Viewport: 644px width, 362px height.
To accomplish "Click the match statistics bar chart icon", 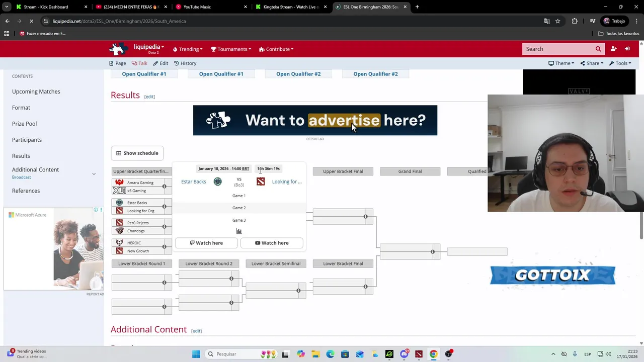I will [x=239, y=231].
